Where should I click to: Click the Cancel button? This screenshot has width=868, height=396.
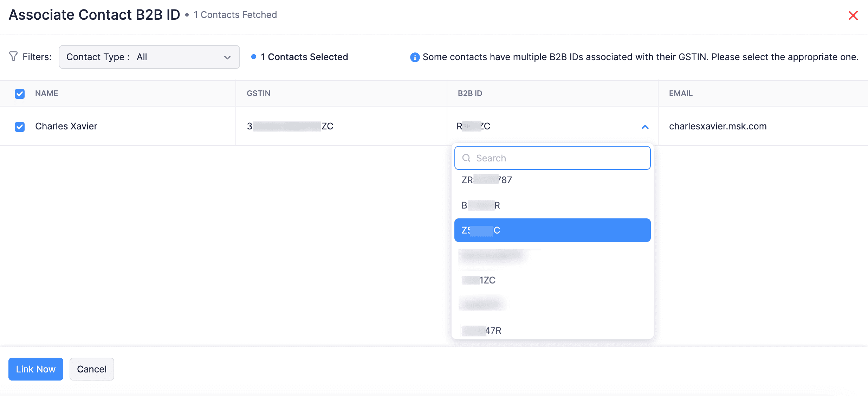92,369
